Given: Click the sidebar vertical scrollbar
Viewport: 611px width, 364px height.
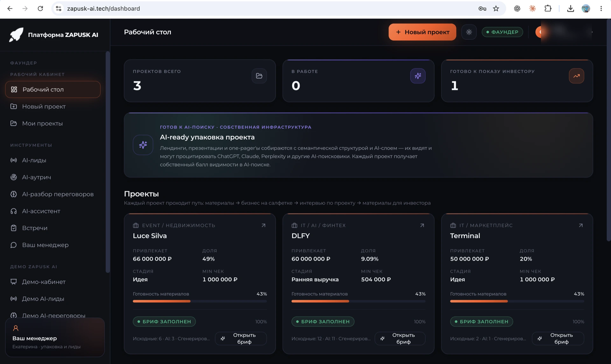Looking at the screenshot, I should point(108,162).
